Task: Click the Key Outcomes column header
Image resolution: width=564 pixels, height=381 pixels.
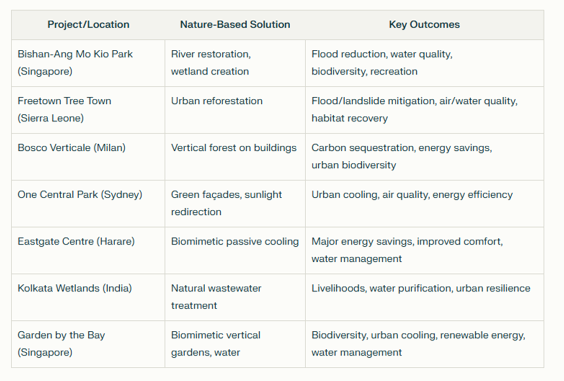Action: (x=424, y=25)
